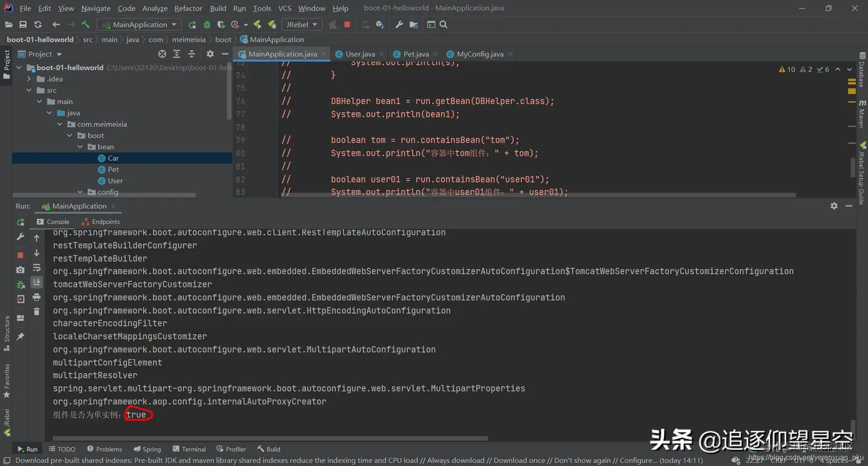Collapse the bean package

80,147
